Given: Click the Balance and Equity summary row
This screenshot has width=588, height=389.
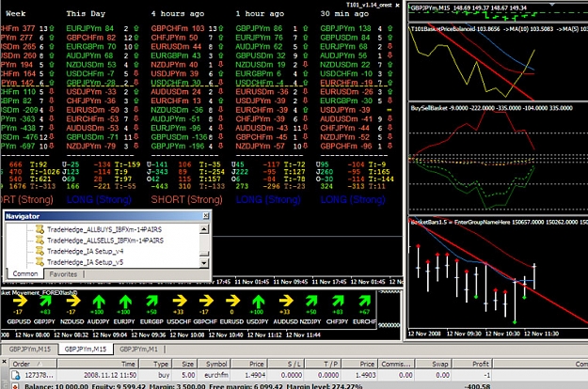Looking at the screenshot, I should coord(294,386).
